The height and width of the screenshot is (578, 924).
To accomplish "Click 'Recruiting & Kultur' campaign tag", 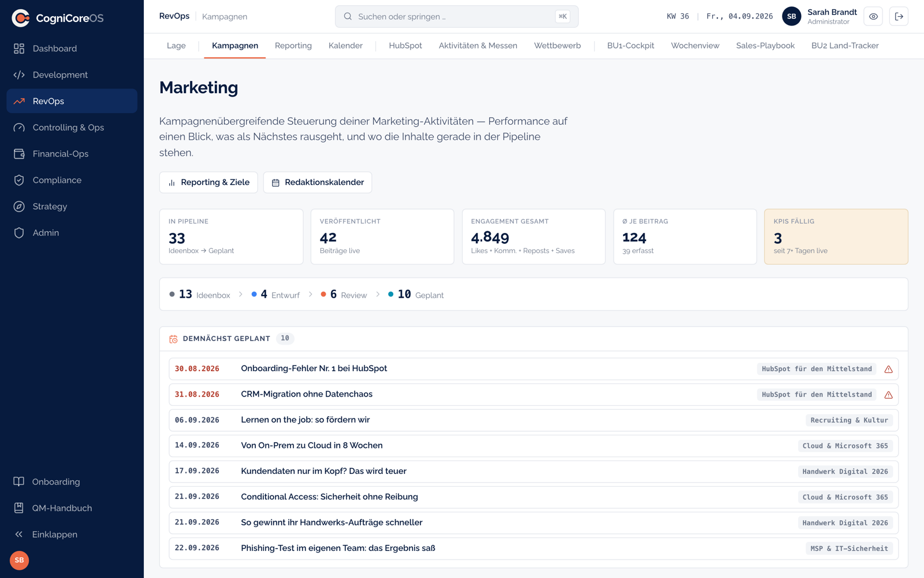I will tap(849, 420).
